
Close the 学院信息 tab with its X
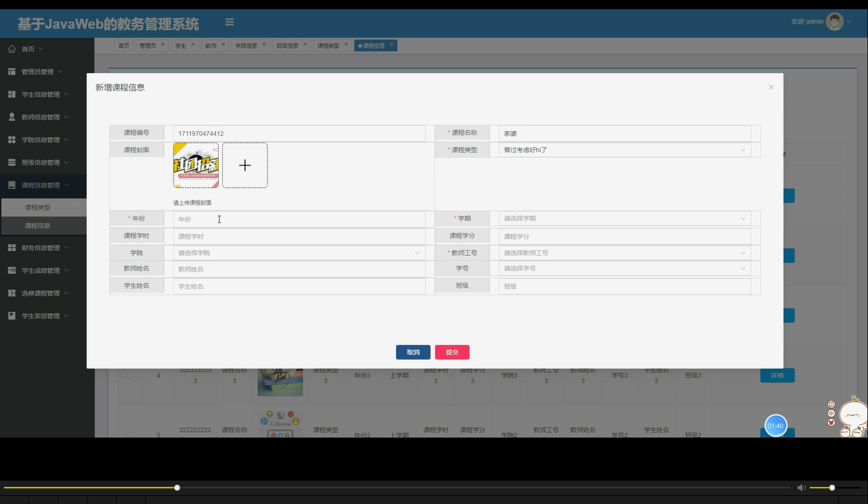(x=264, y=44)
